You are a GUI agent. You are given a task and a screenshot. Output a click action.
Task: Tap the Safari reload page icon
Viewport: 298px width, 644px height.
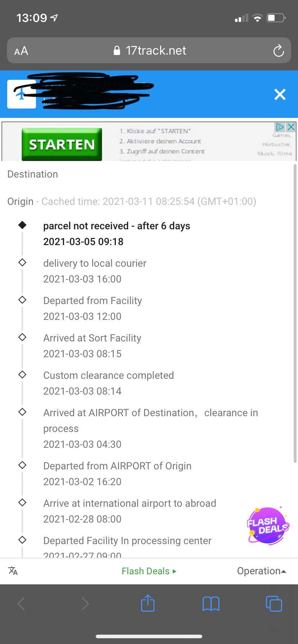pos(279,51)
